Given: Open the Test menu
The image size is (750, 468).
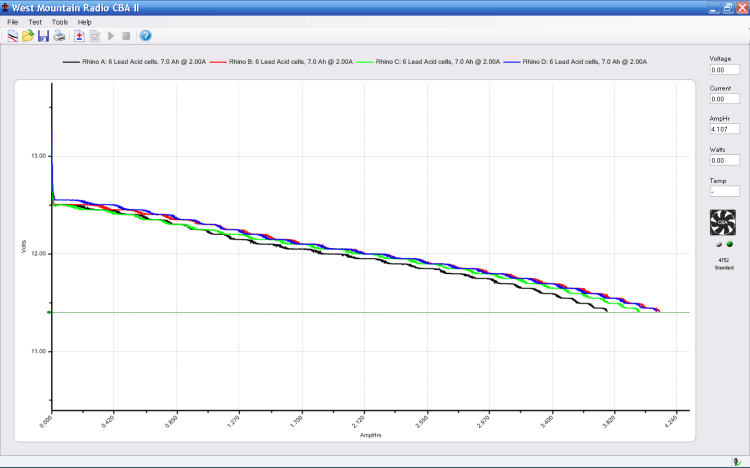Looking at the screenshot, I should coord(35,21).
